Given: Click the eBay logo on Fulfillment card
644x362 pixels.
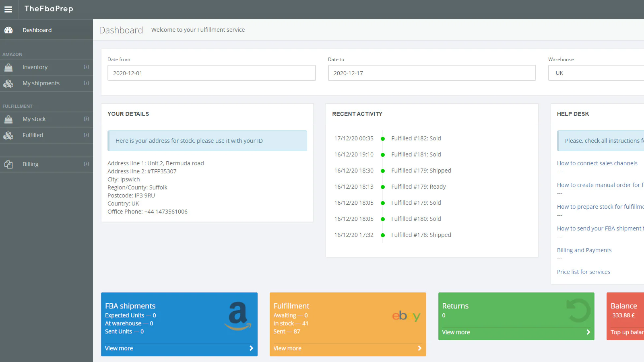Looking at the screenshot, I should pos(407,316).
